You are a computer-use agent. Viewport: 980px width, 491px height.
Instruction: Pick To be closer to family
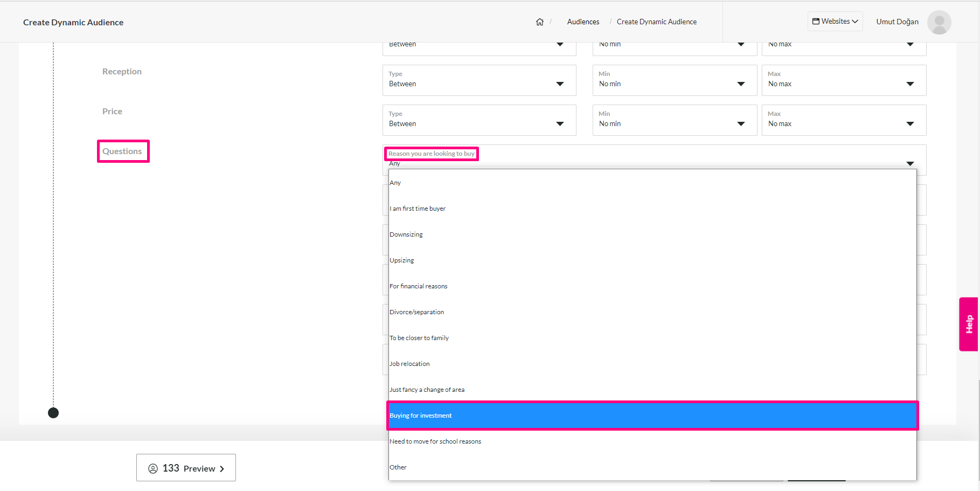click(x=652, y=338)
